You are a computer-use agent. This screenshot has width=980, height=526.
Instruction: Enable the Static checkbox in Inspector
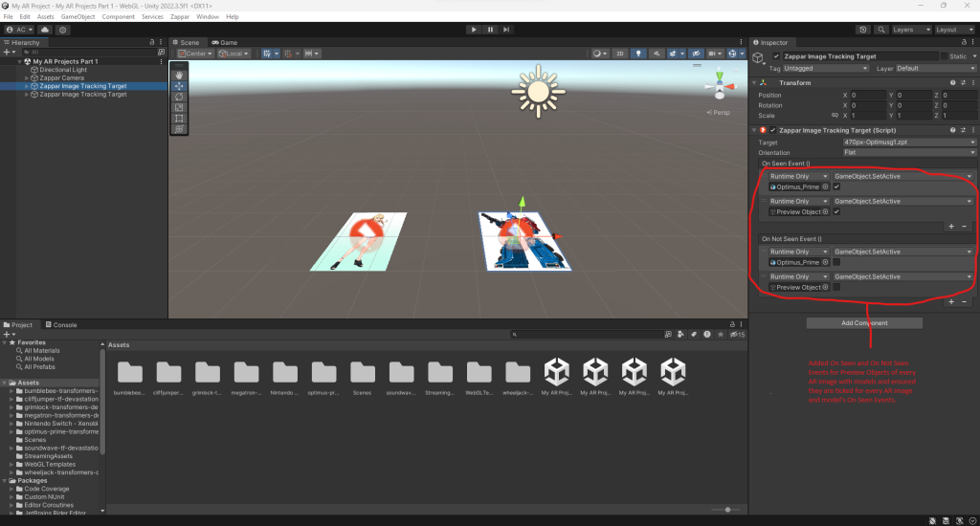944,56
